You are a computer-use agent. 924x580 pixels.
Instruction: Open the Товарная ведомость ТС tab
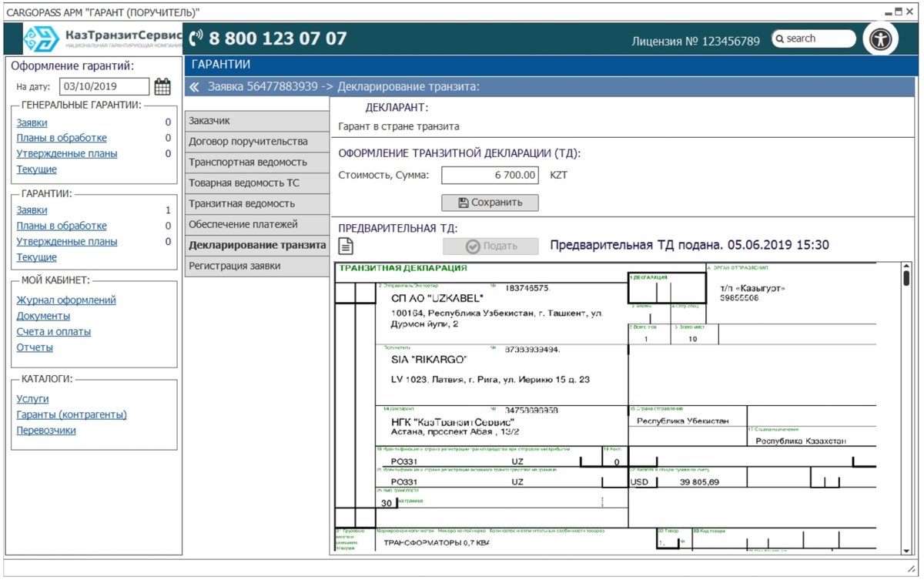(257, 183)
